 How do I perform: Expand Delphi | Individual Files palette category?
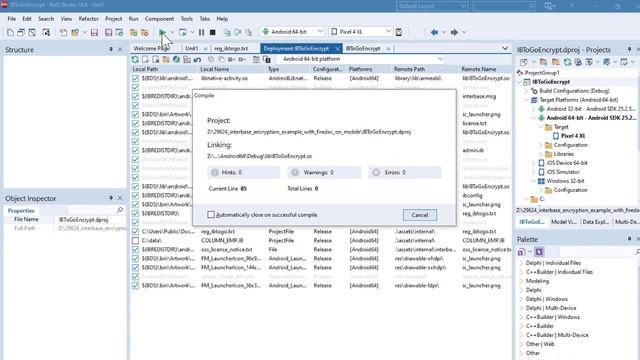click(521, 263)
